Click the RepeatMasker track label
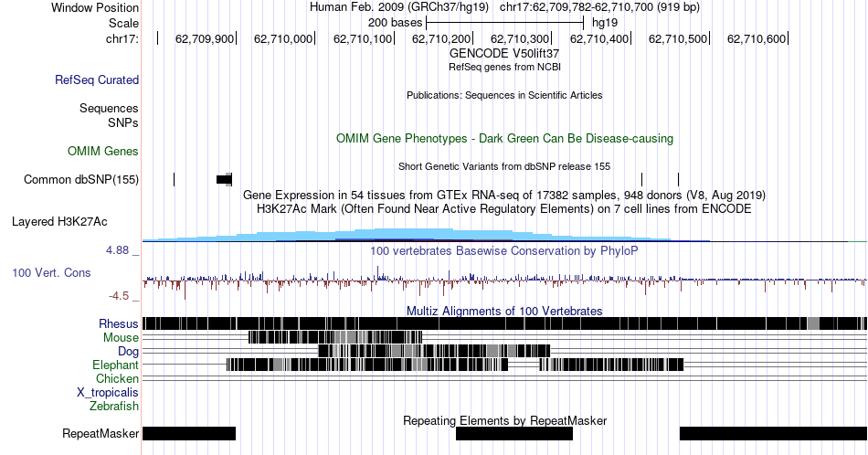 101,433
